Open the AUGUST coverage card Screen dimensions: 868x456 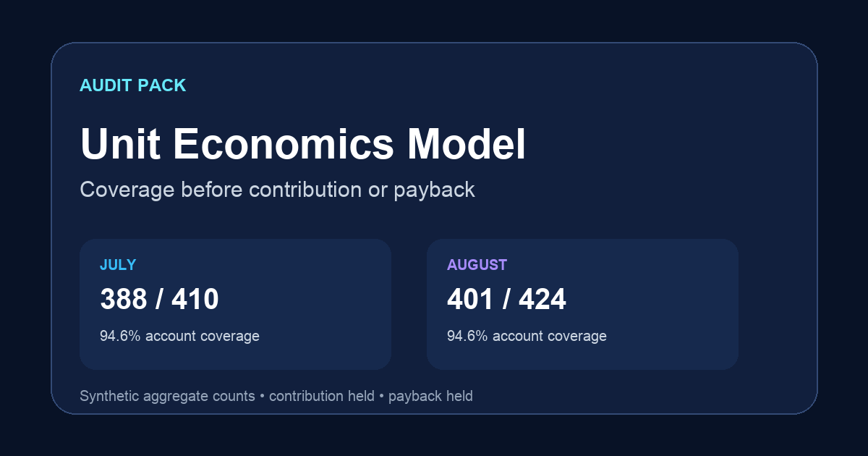point(582,304)
